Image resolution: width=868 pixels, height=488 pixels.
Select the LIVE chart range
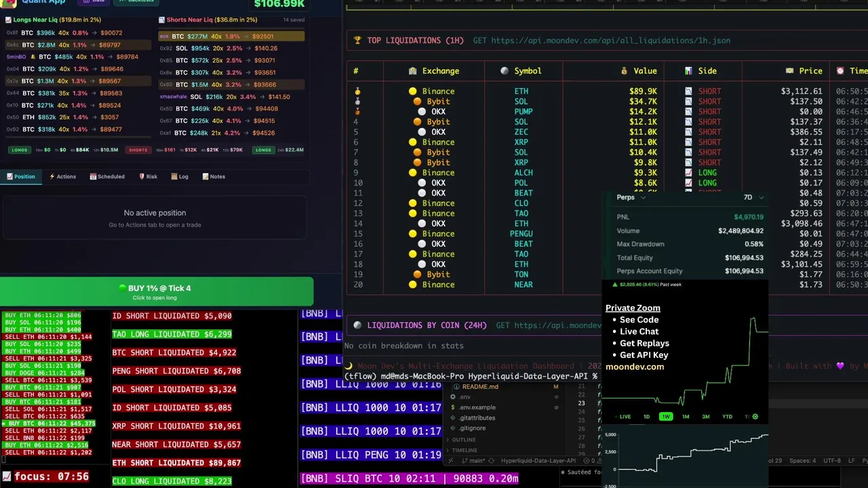(625, 417)
